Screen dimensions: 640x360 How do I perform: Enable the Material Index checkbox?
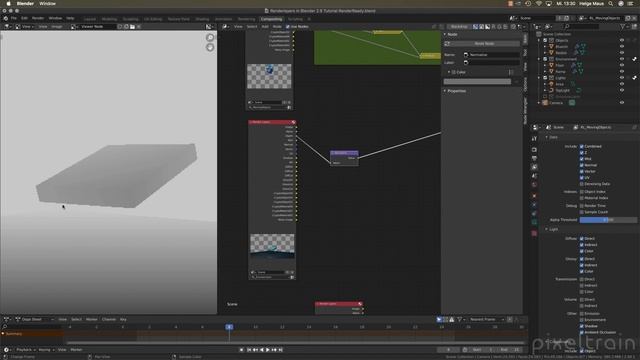582,198
